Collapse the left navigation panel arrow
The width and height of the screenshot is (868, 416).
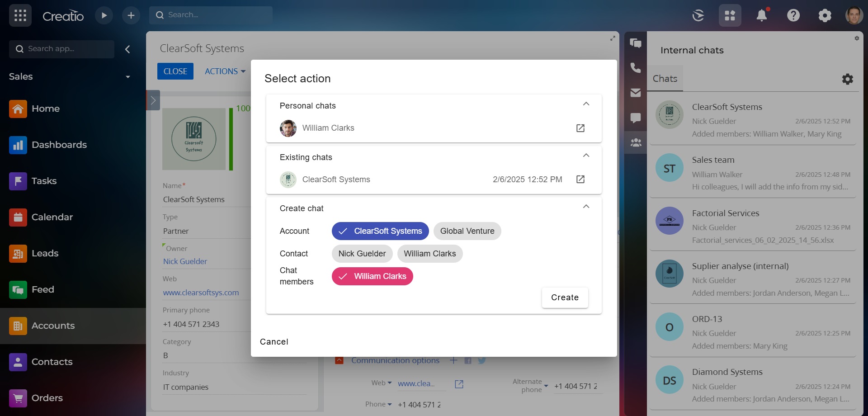127,49
